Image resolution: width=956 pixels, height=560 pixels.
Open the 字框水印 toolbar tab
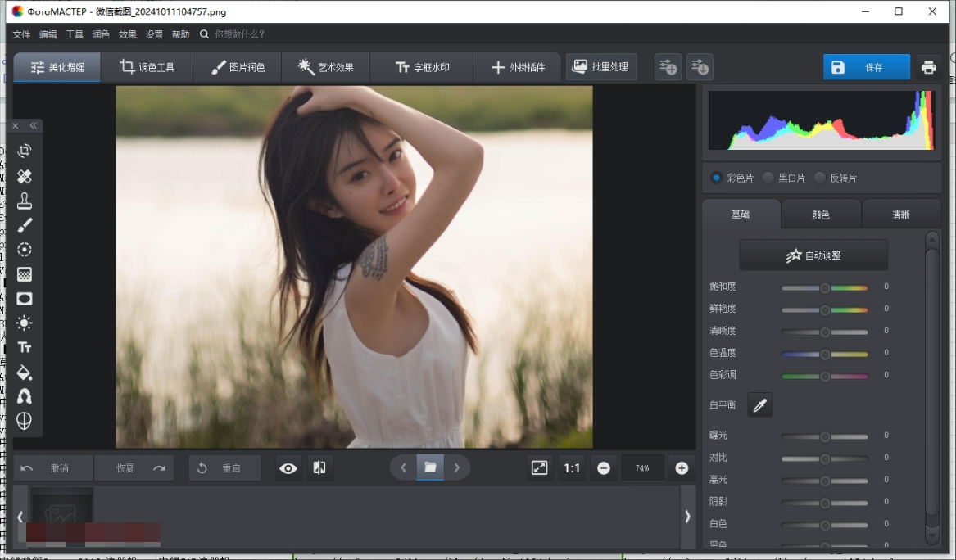pos(422,67)
